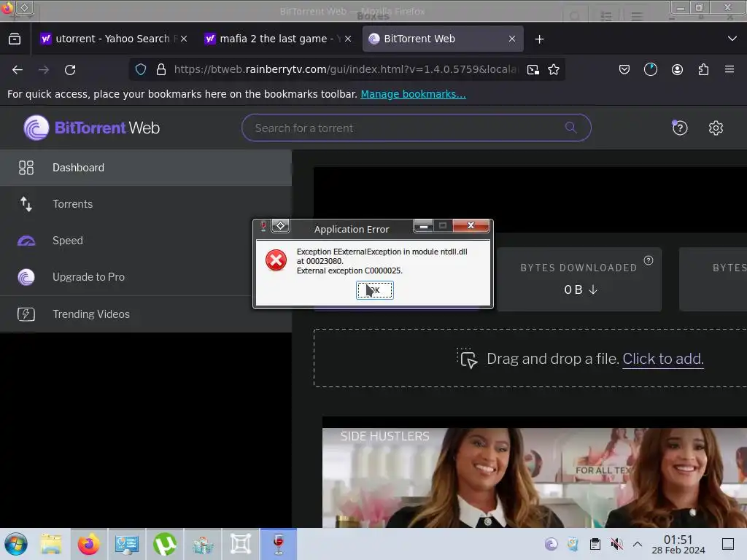Screen dimensions: 747x560
Task: Click the Bytes Downloaded 0 B card
Action: [579, 279]
